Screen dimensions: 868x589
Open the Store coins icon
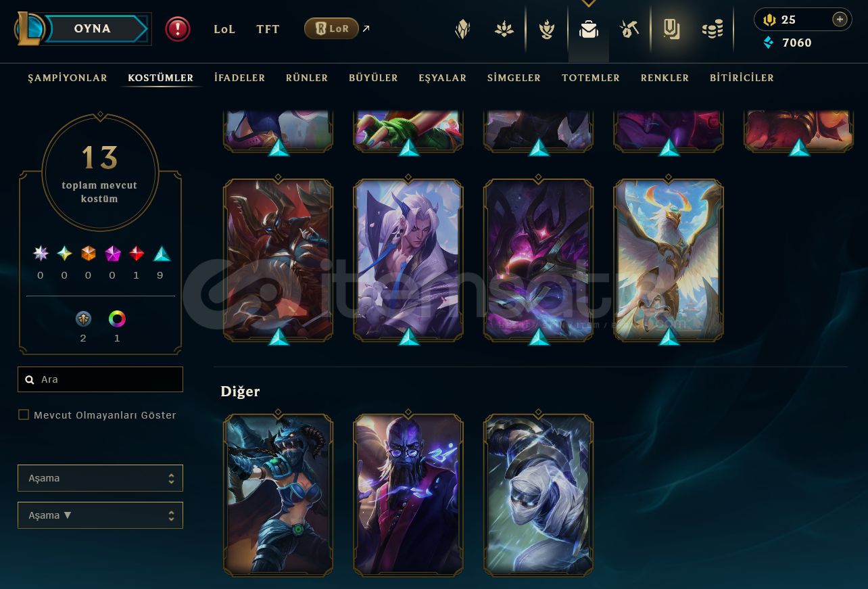pos(713,29)
